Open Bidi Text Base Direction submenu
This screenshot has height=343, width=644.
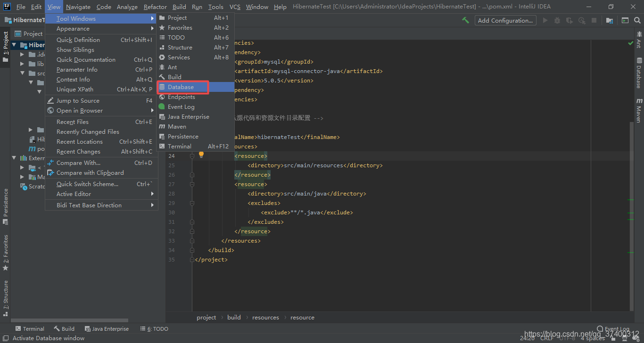coord(101,205)
